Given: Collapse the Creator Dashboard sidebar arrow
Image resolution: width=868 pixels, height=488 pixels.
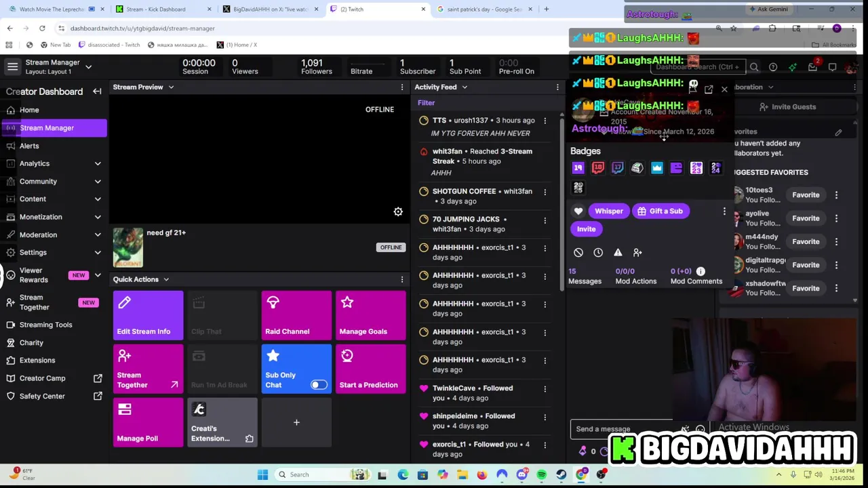Looking at the screenshot, I should coord(97,91).
